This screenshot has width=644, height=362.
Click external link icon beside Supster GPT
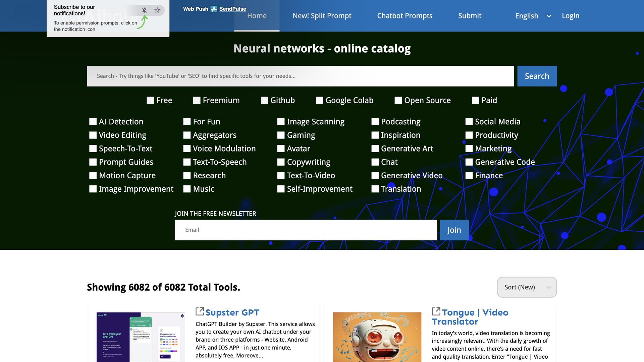(200, 311)
